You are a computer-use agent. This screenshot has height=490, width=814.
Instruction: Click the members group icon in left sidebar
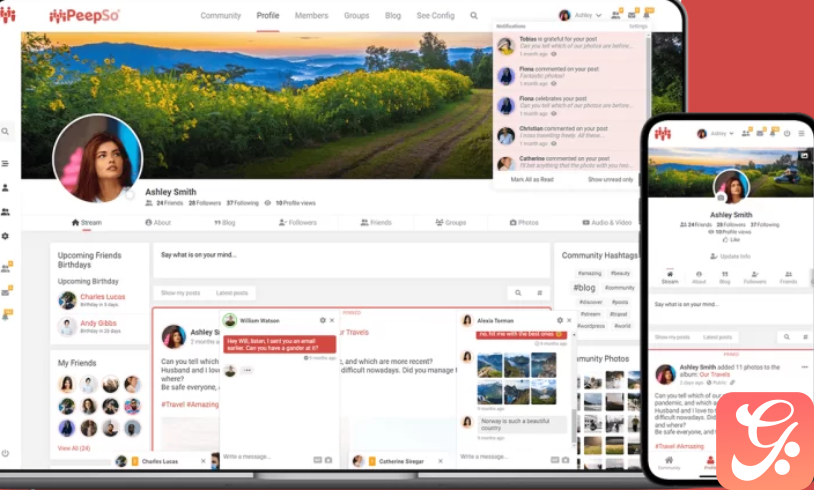coord(5,212)
